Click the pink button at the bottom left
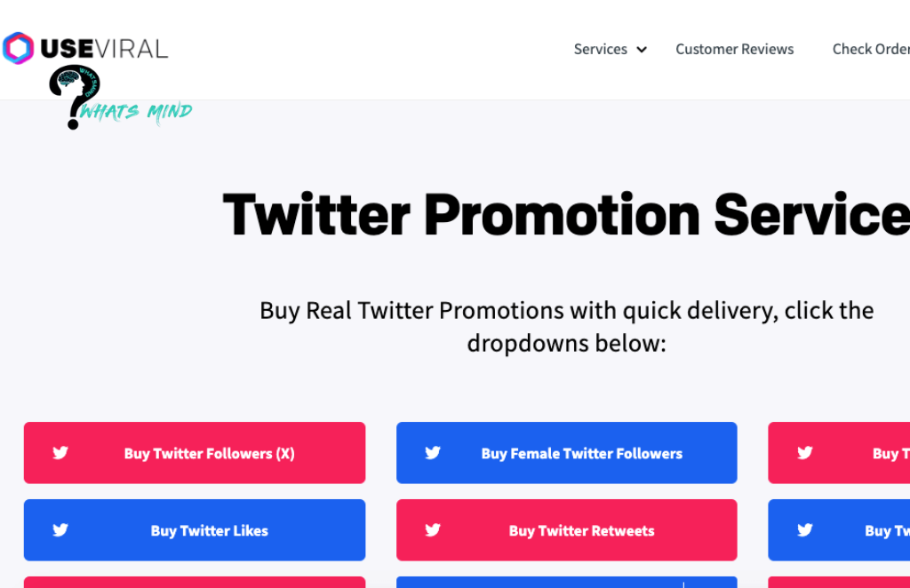The height and width of the screenshot is (588, 910). pyautogui.click(x=195, y=583)
